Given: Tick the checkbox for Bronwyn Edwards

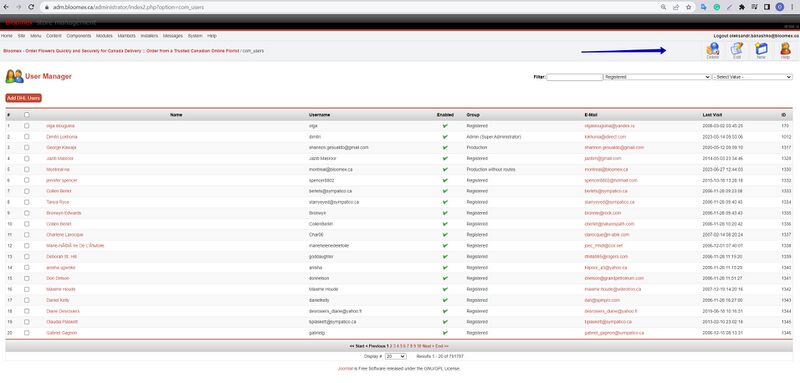Looking at the screenshot, I should click(x=27, y=213).
